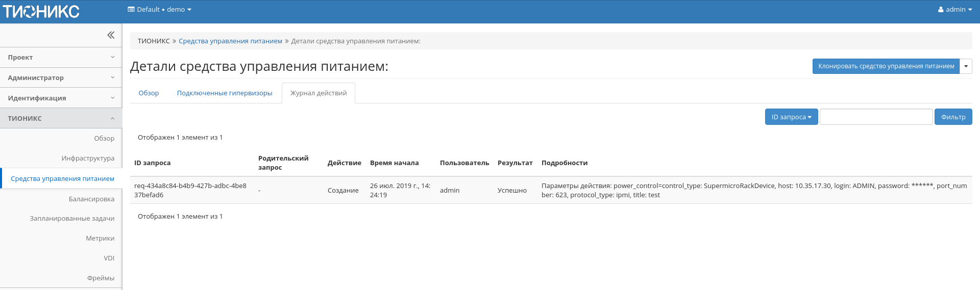Open Инфраструктура in the sidebar
Screen dimensions: 980x290
(88, 159)
